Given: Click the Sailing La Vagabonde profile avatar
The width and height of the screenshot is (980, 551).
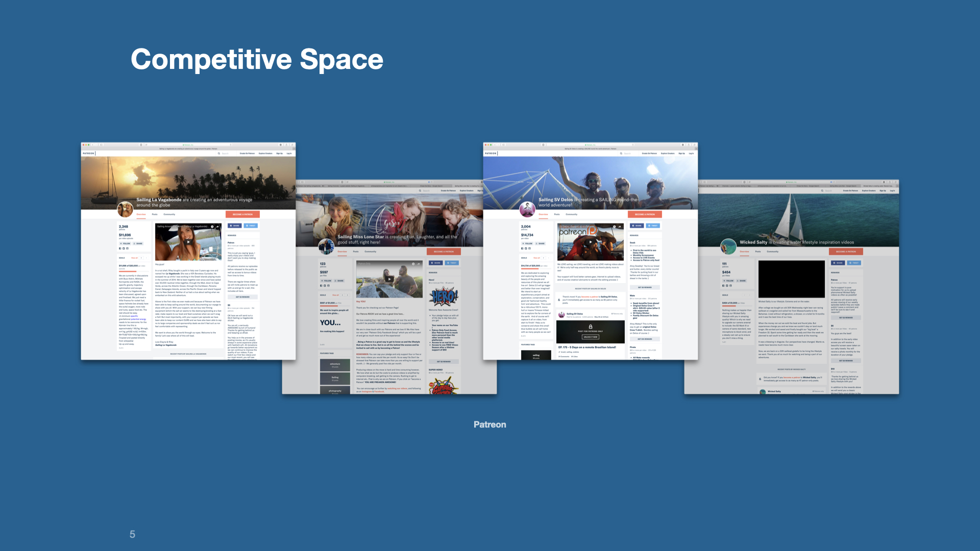Looking at the screenshot, I should [x=125, y=209].
